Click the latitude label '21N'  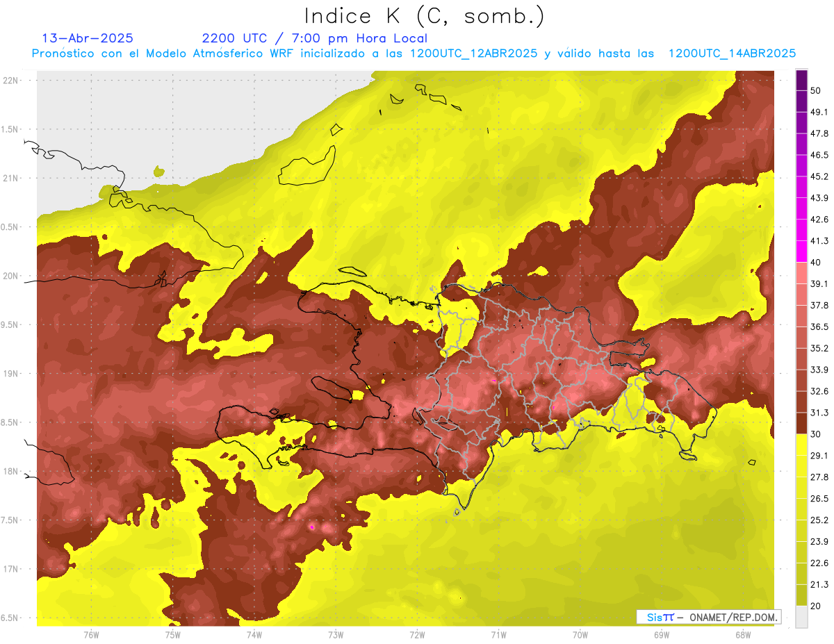pos(10,179)
